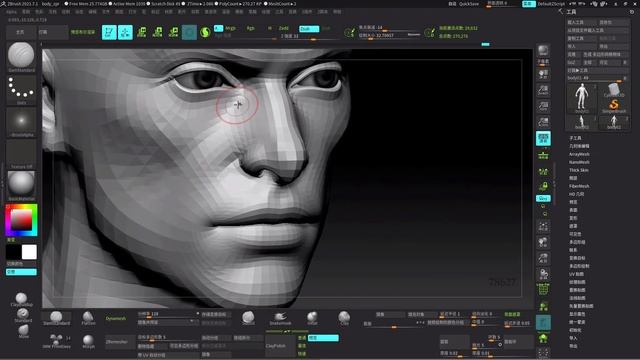Screen dimensions: 640x360
Task: Select the IMM Primitives brush
Action: pos(56,341)
